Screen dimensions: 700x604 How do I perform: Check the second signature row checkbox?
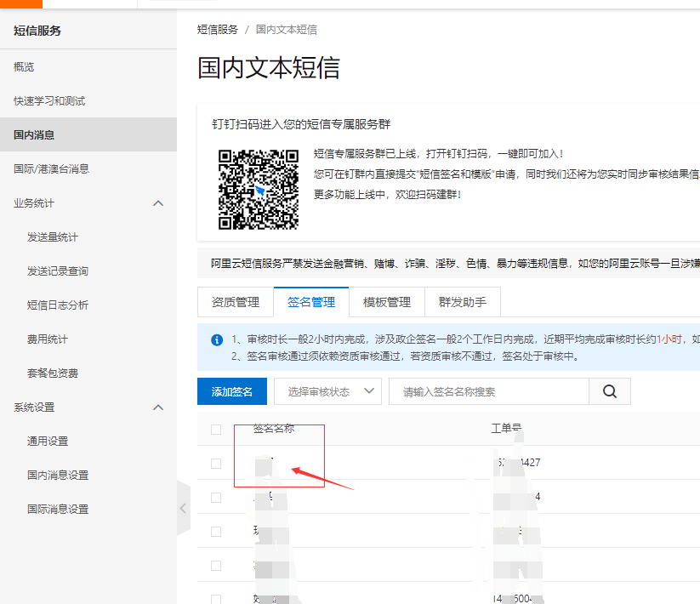(x=216, y=498)
